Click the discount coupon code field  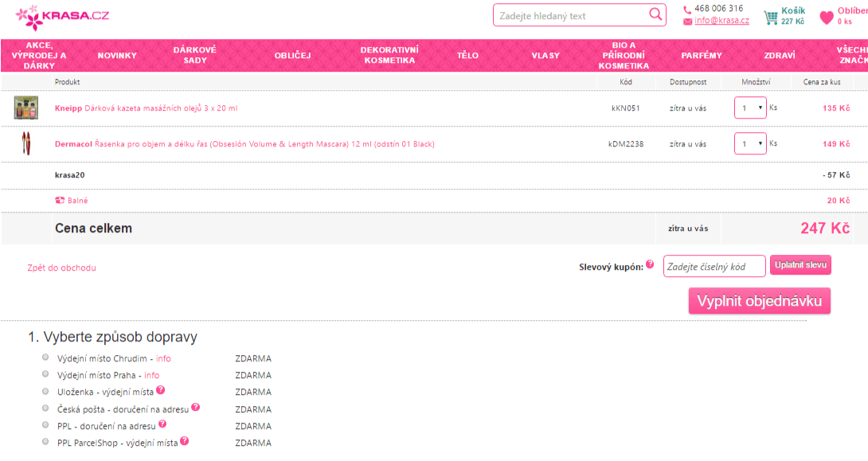714,266
